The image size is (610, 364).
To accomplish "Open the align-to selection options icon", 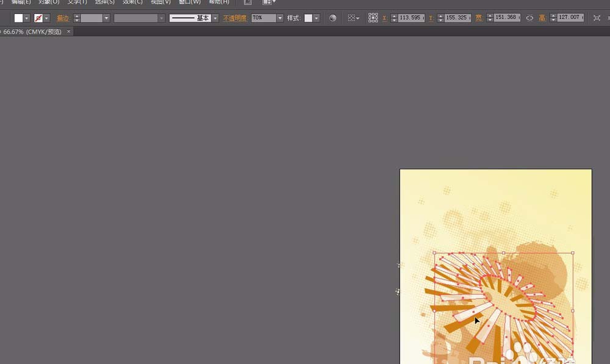I will pyautogui.click(x=353, y=18).
